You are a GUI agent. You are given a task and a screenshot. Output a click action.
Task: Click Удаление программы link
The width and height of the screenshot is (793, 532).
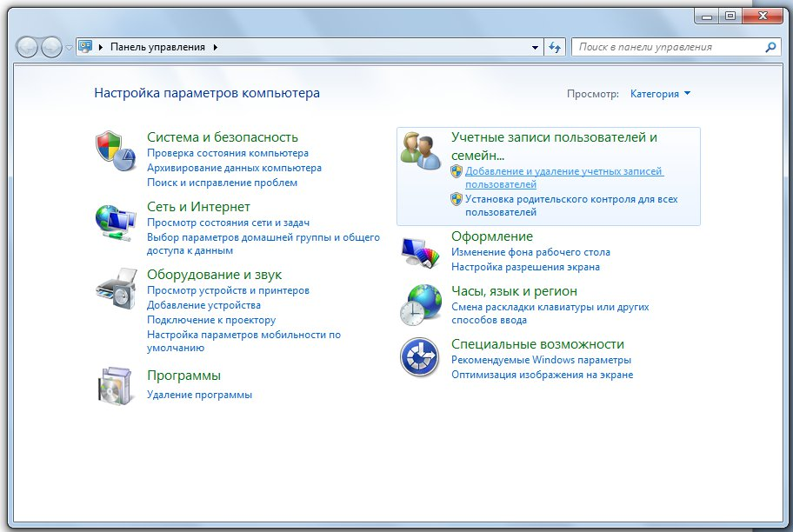[x=199, y=395]
